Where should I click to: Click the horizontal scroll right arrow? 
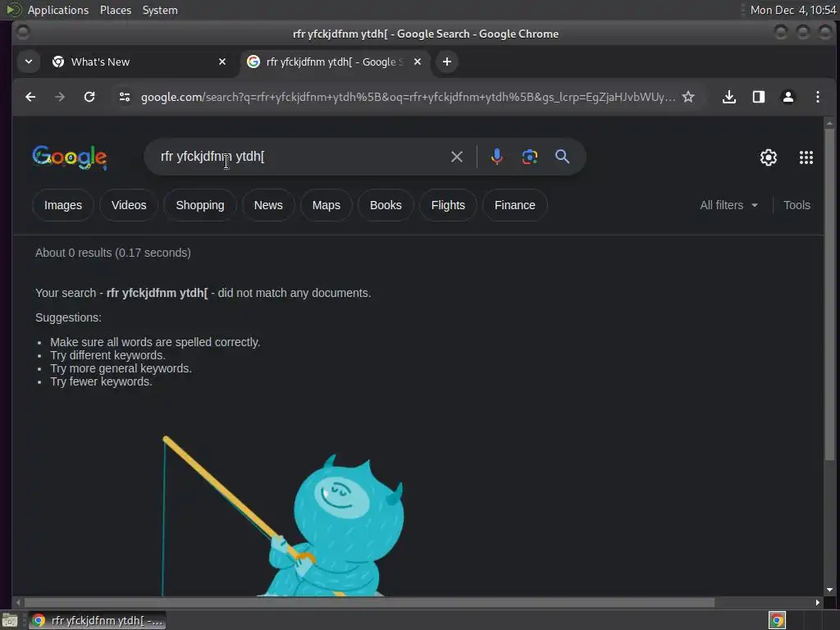(818, 603)
